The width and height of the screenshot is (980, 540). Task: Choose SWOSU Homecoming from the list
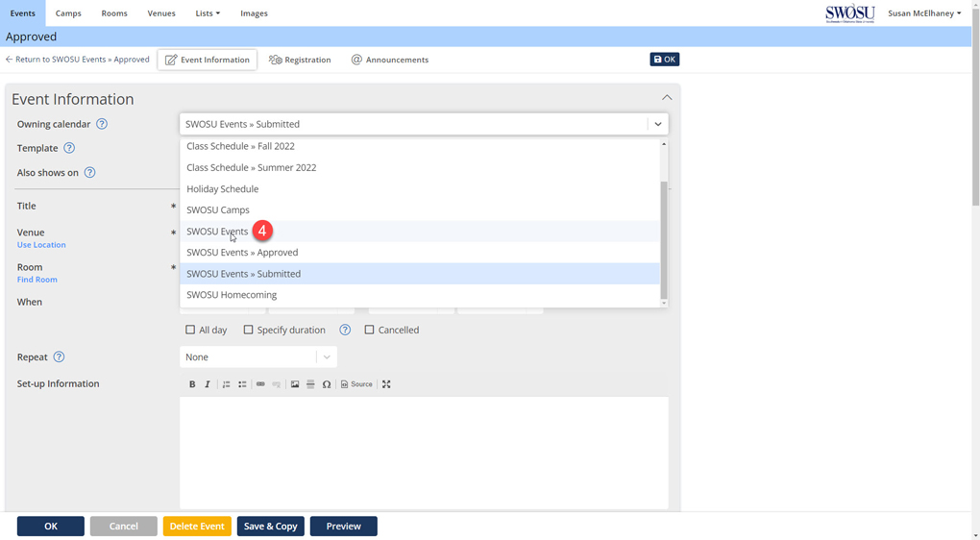[419, 295]
